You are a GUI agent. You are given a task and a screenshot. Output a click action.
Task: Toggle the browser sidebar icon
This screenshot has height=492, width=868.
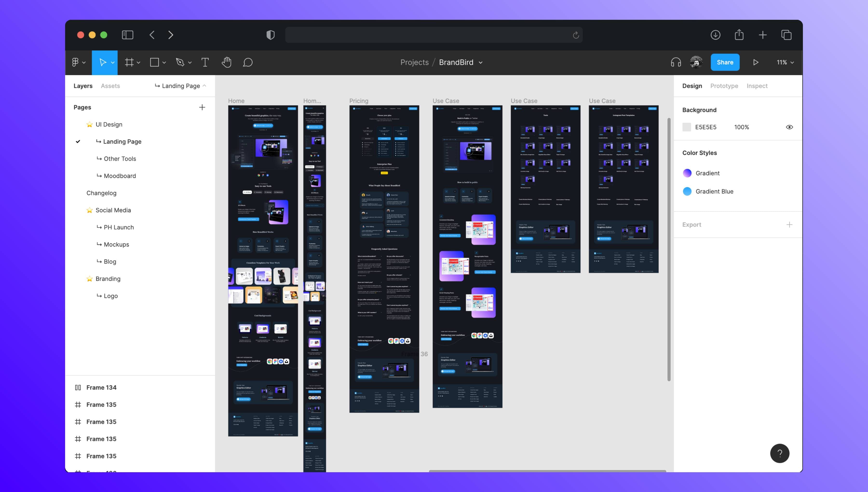tap(128, 35)
